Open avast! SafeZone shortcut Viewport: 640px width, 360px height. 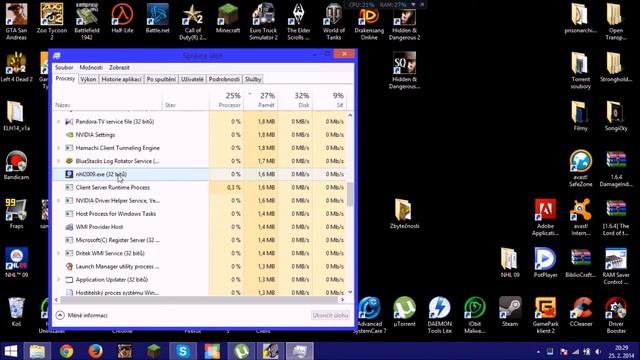pyautogui.click(x=580, y=168)
